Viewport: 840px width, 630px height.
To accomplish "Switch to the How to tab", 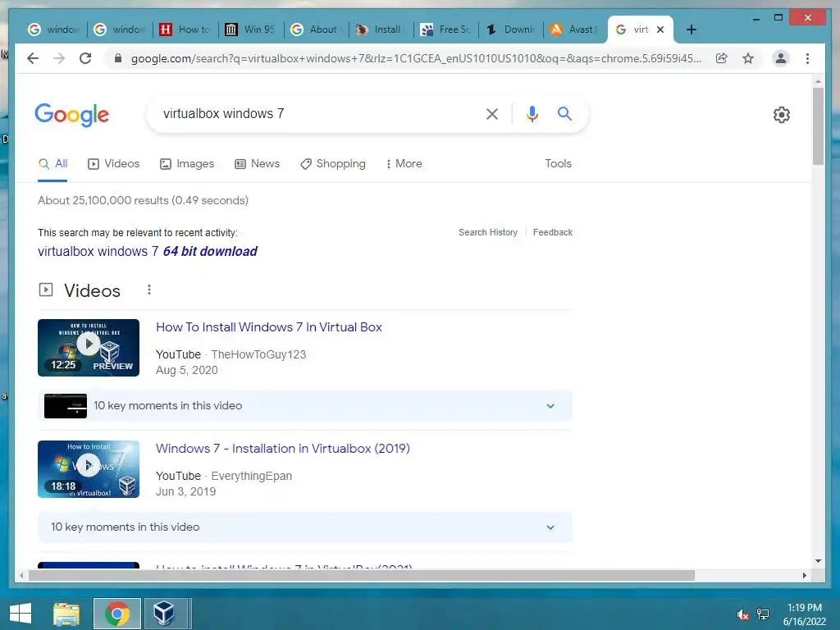I will click(x=185, y=30).
